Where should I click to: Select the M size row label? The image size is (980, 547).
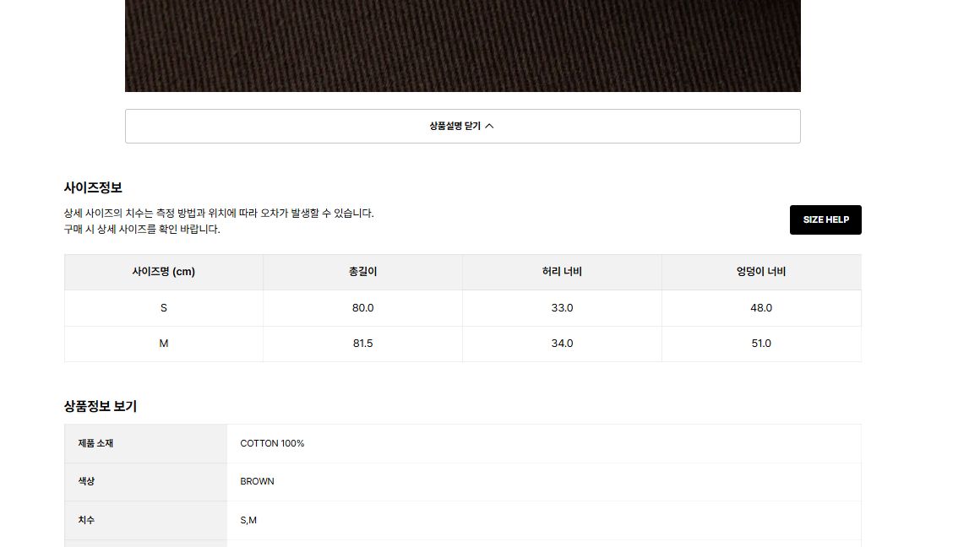(x=164, y=344)
